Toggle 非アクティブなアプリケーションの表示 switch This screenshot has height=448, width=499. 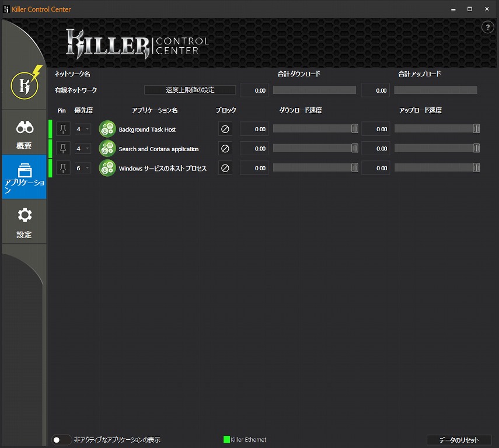tap(61, 440)
